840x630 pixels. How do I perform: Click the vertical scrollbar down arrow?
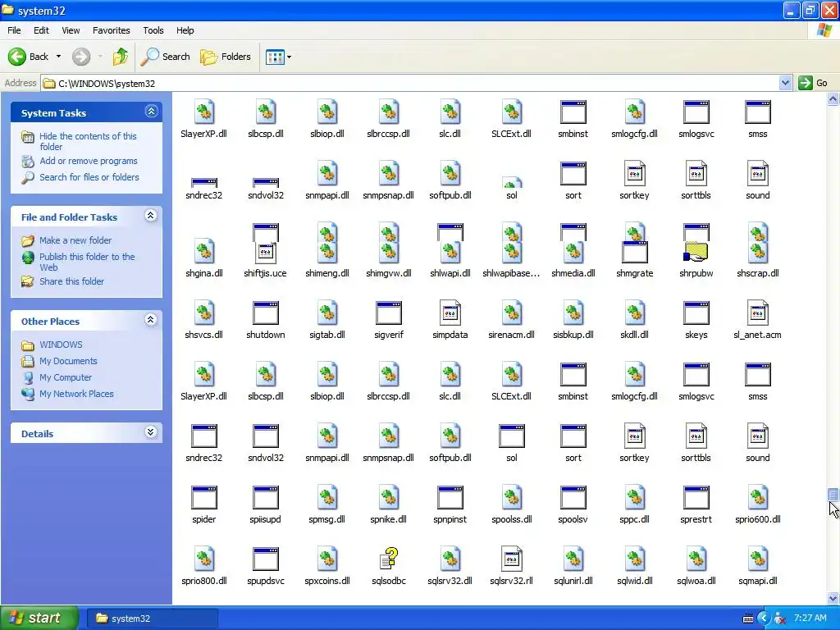click(833, 598)
